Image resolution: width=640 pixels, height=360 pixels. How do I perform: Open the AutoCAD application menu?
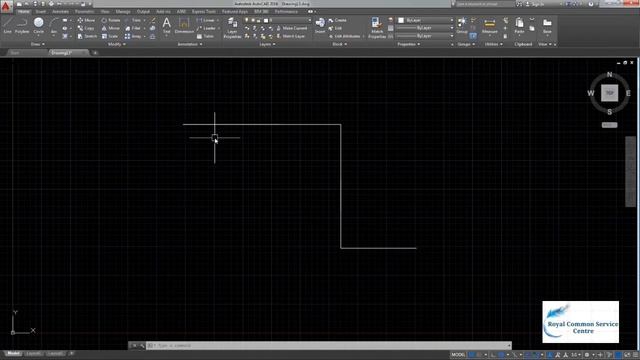pyautogui.click(x=6, y=7)
